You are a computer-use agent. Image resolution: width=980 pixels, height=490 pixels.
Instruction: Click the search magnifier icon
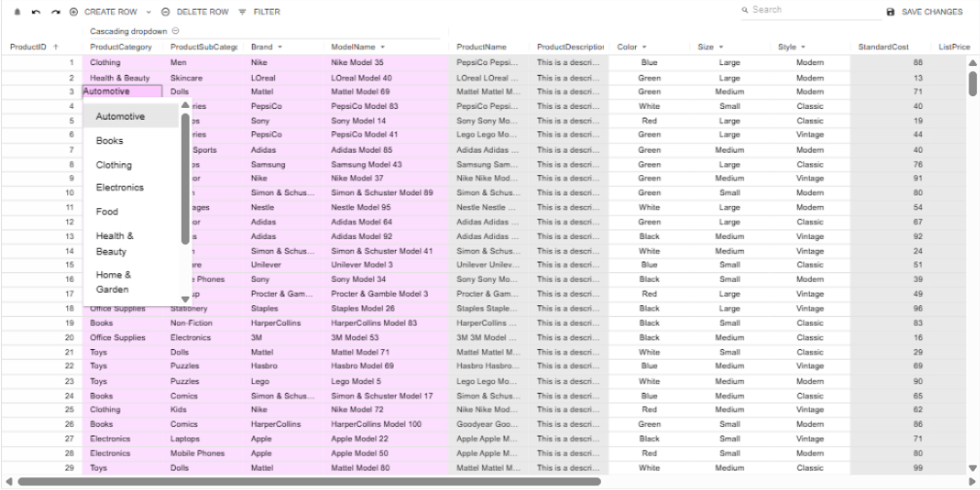pos(745,10)
